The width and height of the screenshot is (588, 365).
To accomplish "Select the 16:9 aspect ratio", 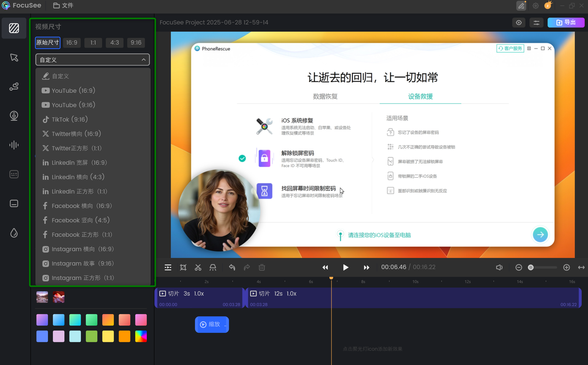I will point(72,43).
